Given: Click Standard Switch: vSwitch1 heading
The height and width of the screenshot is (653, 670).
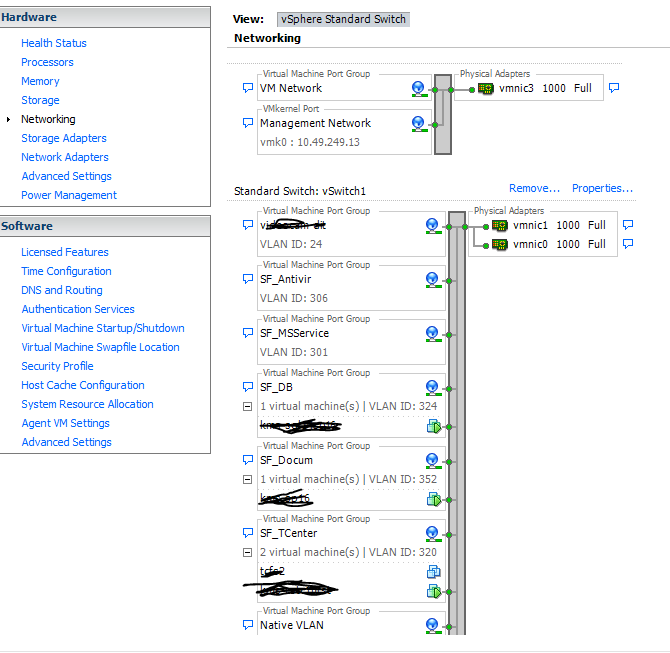Looking at the screenshot, I should (x=300, y=191).
